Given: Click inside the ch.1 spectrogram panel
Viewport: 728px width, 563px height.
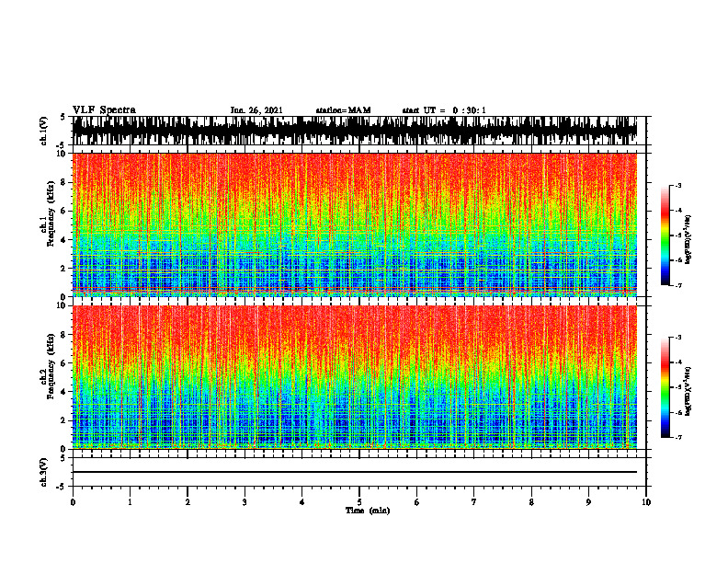Looking at the screenshot, I should coord(354,224).
